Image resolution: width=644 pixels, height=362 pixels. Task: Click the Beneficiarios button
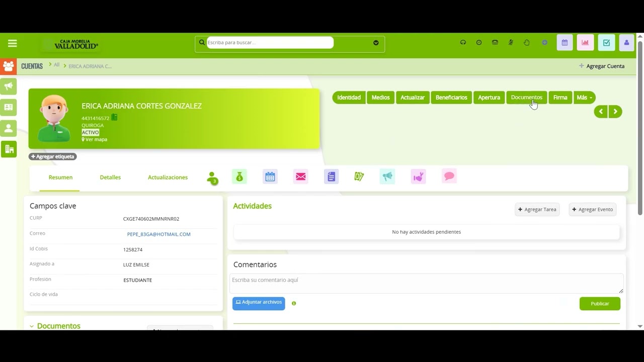[451, 98]
